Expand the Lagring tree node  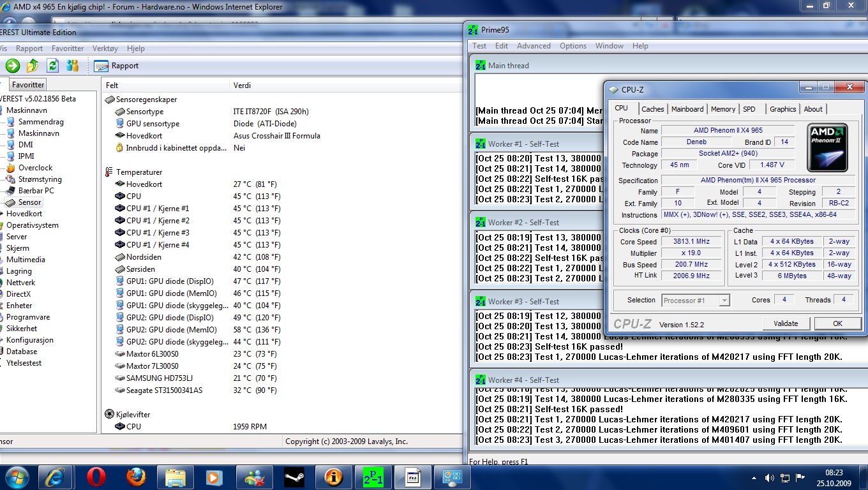coord(19,271)
